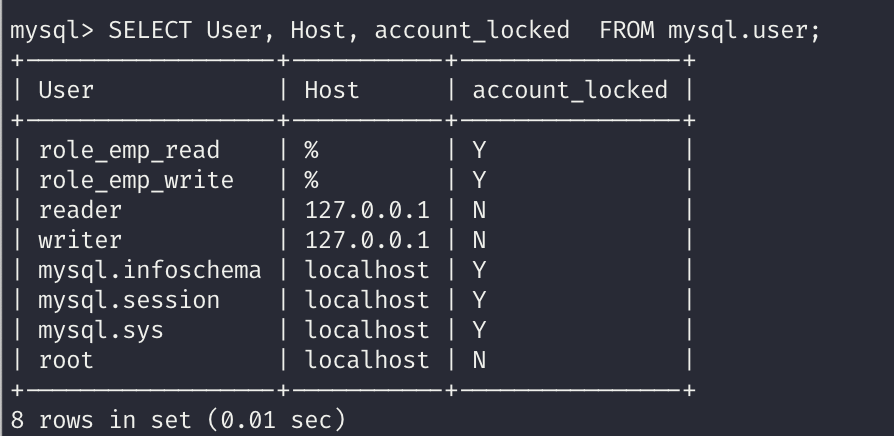Click the SELECT keyword in query
894x436 pixels.
[150, 30]
